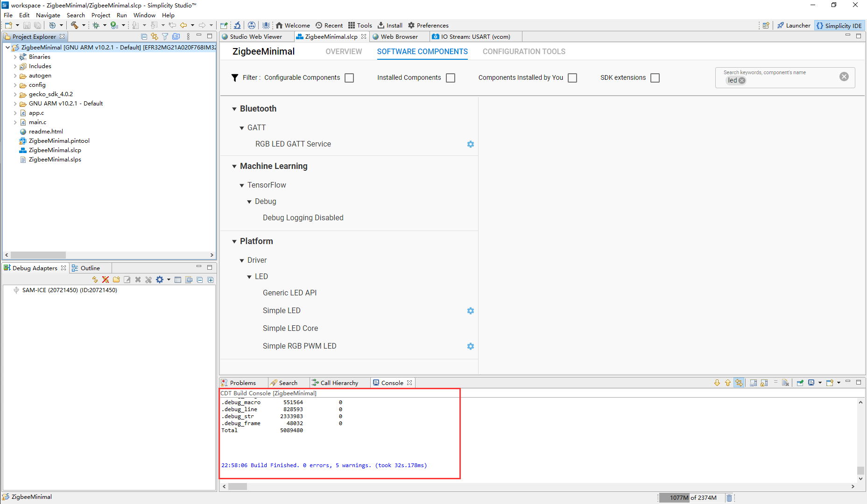Clear the led search keyword
867x504 pixels.
[x=742, y=80]
